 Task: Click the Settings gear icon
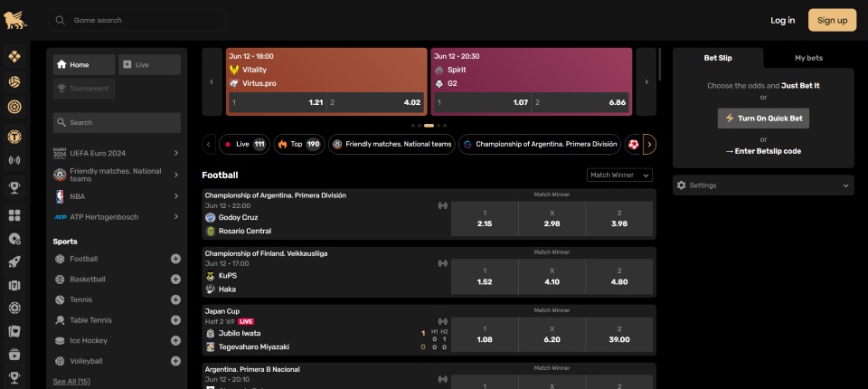click(682, 185)
